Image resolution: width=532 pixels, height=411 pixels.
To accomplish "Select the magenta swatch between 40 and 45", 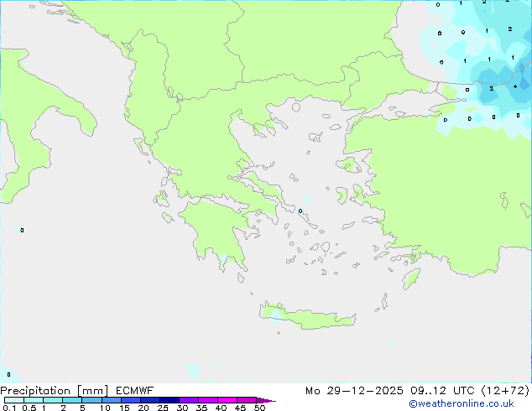I will point(227,400).
